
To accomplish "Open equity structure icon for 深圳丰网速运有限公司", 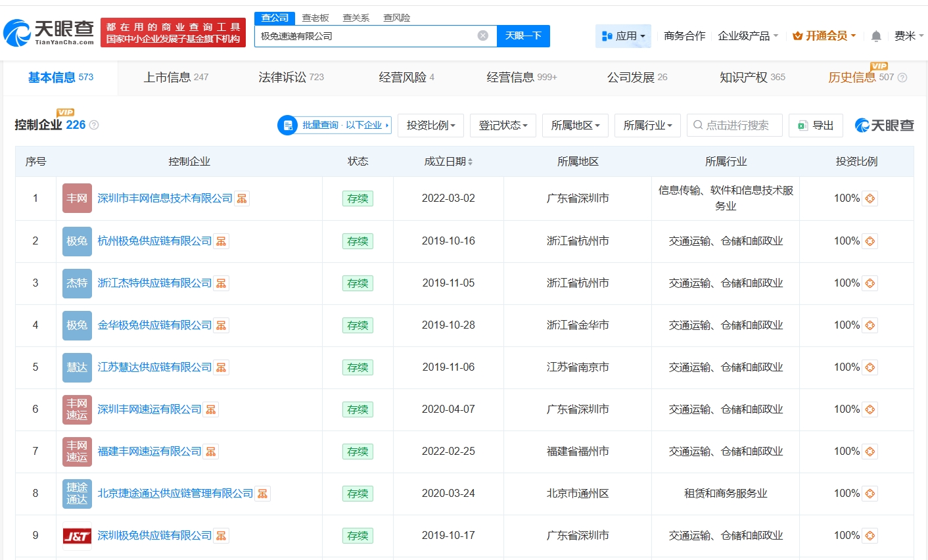I will coord(210,409).
